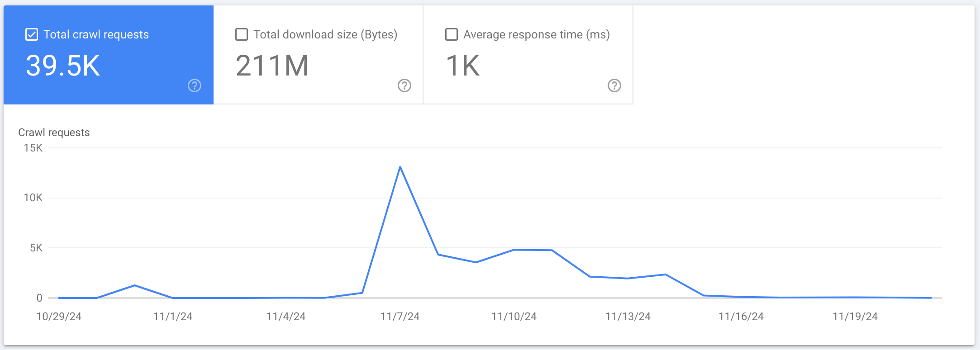Enable the Total download size checkbox
This screenshot has height=350, width=980.
click(242, 34)
